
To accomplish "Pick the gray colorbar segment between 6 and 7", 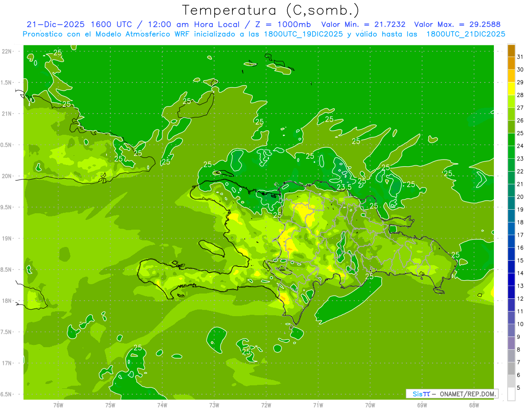I will [x=511, y=368].
